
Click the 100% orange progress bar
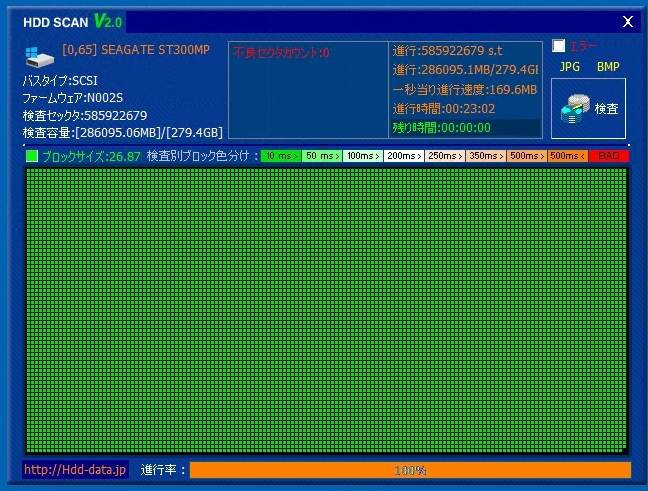[410, 470]
